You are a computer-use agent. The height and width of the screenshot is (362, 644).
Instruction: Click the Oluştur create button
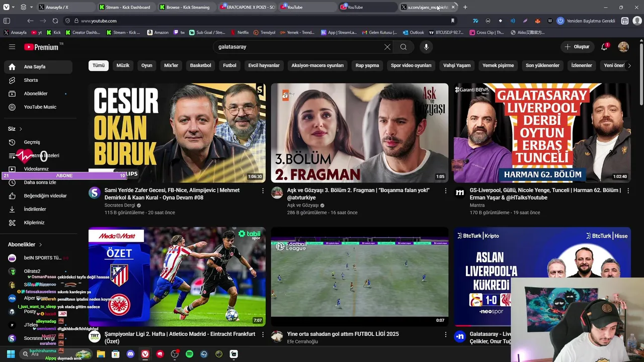point(577,47)
